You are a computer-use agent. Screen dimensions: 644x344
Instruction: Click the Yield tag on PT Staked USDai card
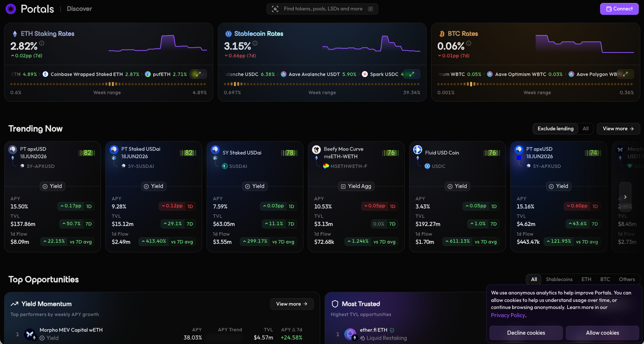154,186
